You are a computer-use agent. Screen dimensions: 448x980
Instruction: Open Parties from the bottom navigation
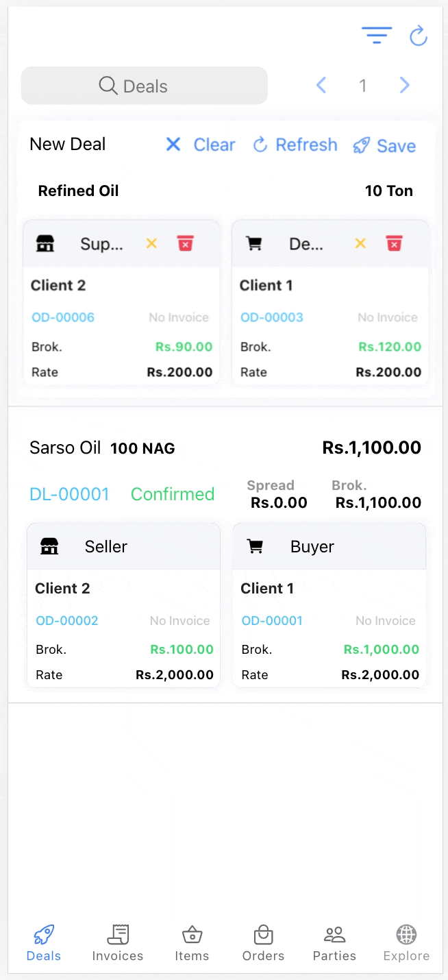334,942
